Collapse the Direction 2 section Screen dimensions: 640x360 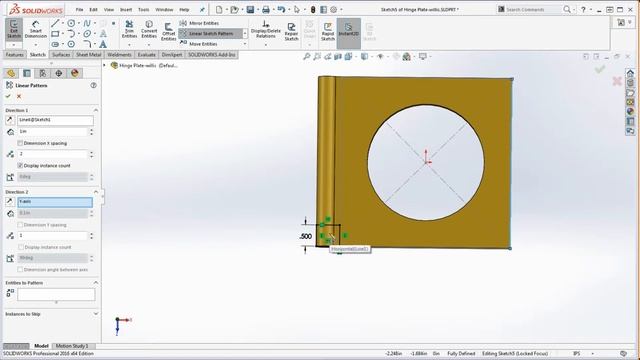96,192
